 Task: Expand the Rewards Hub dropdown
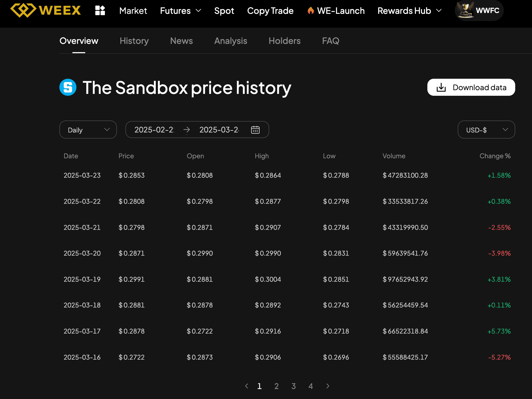439,11
